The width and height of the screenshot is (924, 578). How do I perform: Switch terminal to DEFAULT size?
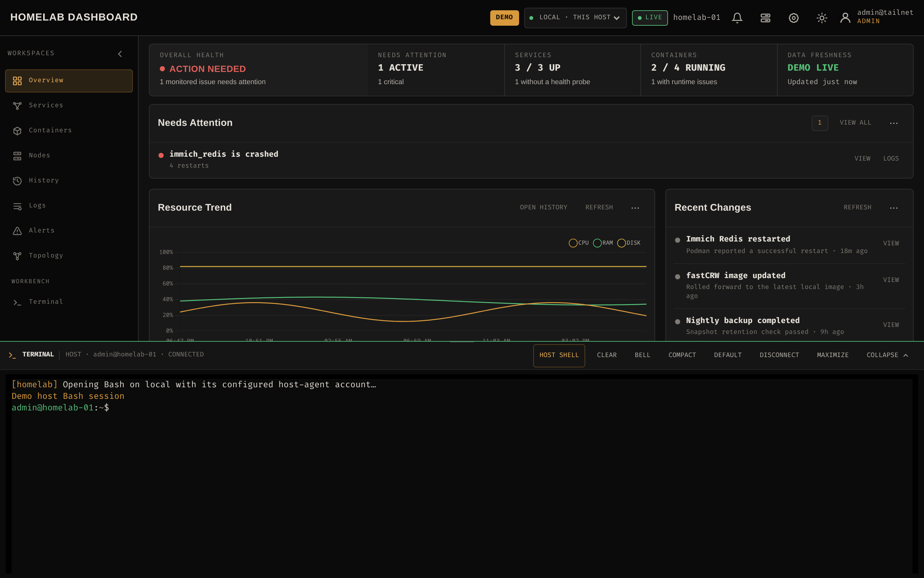pyautogui.click(x=728, y=355)
